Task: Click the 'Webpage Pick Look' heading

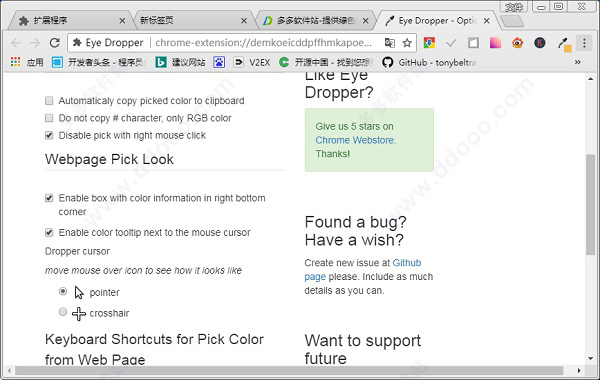Action: click(109, 159)
